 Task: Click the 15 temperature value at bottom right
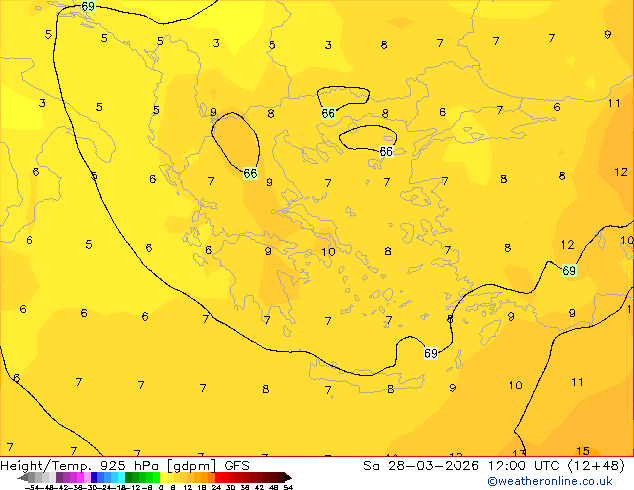583,450
